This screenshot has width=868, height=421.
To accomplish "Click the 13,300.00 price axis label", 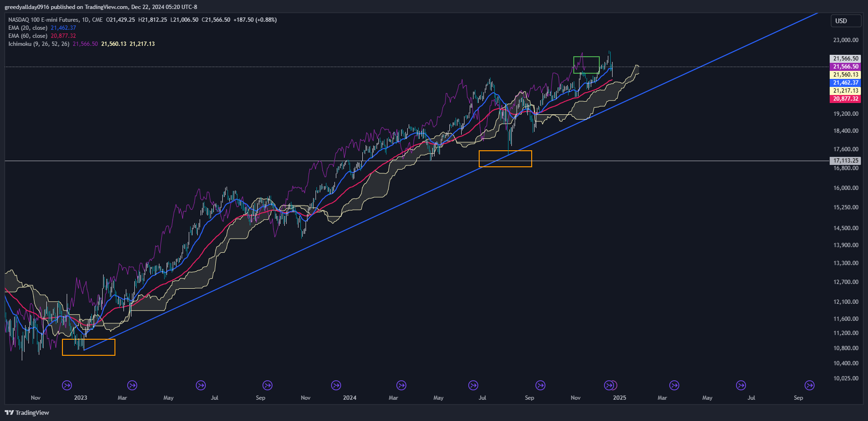I will (846, 263).
